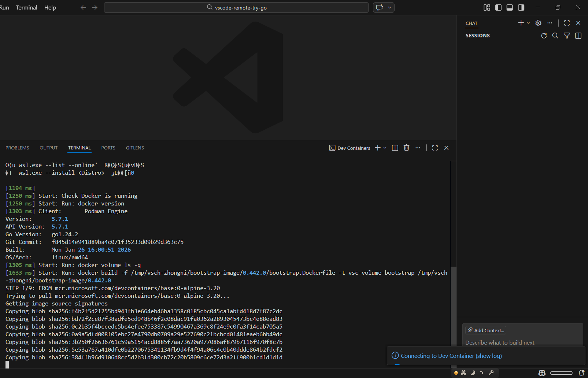588x378 pixels.
Task: Expand the new terminal launch profile dropdown
Action: [x=385, y=148]
